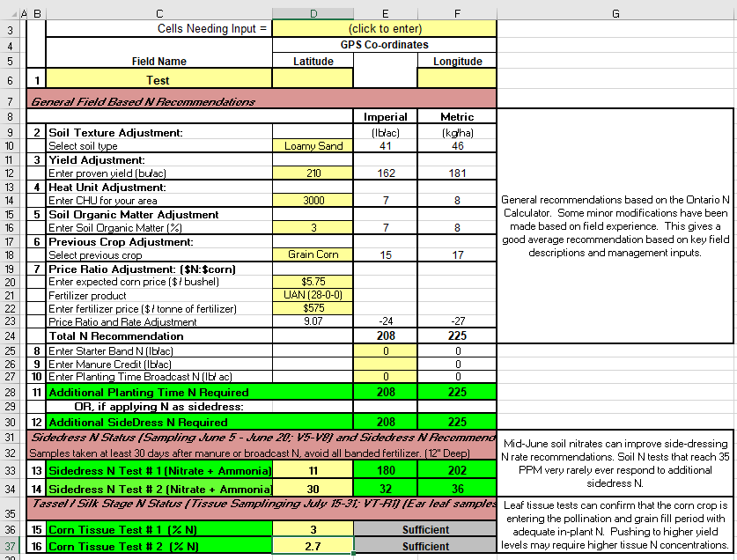Click the Yield Adjustment imperial value 162
737x560 pixels.
[x=386, y=173]
